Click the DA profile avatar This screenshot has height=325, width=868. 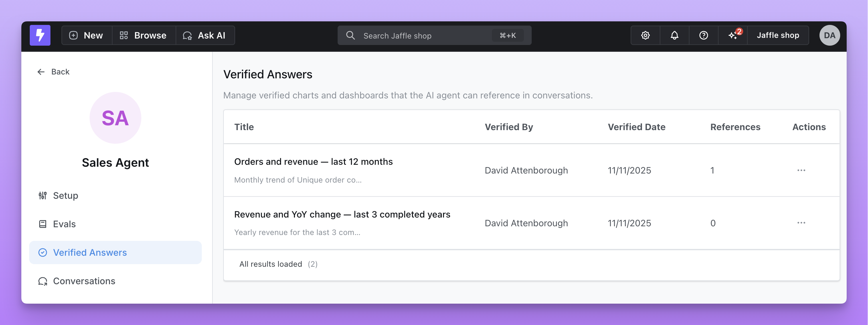pos(830,35)
